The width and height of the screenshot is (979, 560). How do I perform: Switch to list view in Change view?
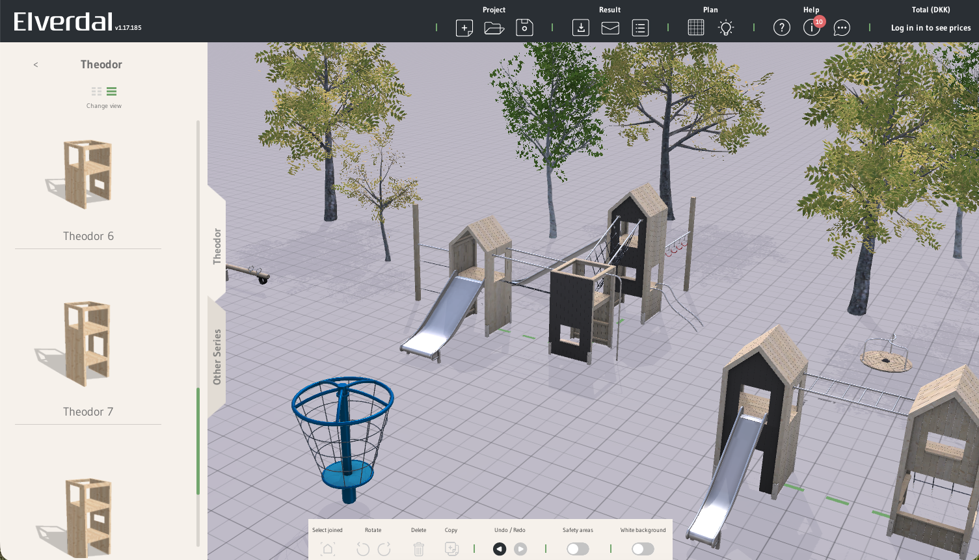point(112,92)
